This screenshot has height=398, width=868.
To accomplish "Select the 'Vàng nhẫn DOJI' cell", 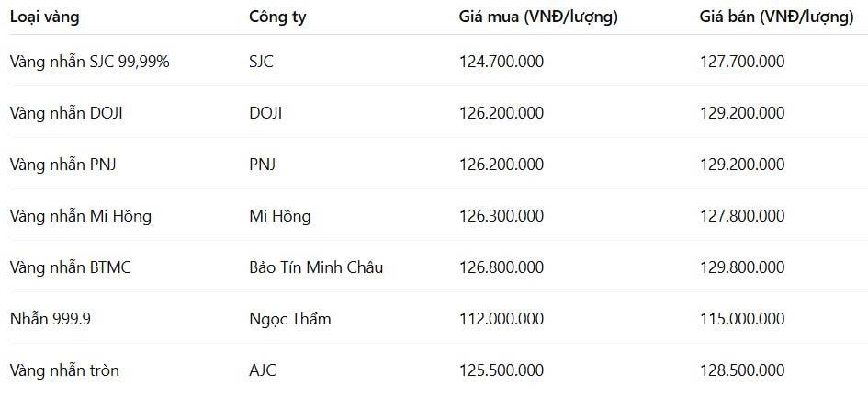I will point(66,113).
